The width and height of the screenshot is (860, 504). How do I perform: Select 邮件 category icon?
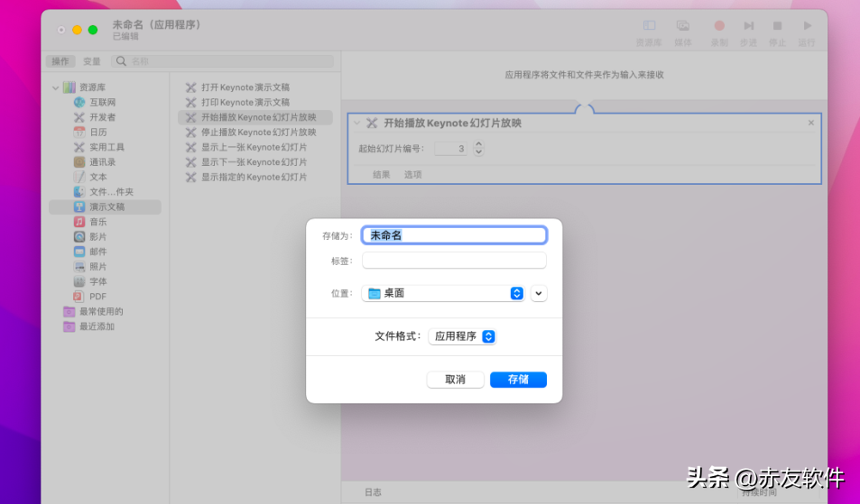coord(79,252)
